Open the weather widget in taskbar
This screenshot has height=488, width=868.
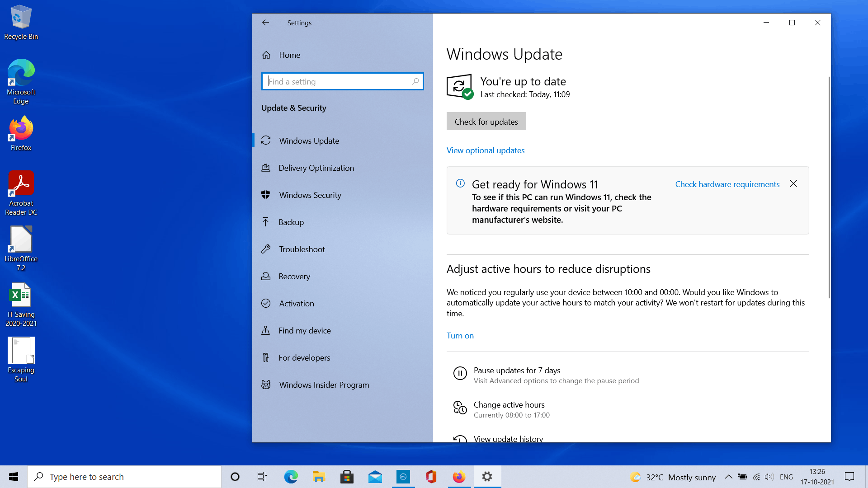672,477
